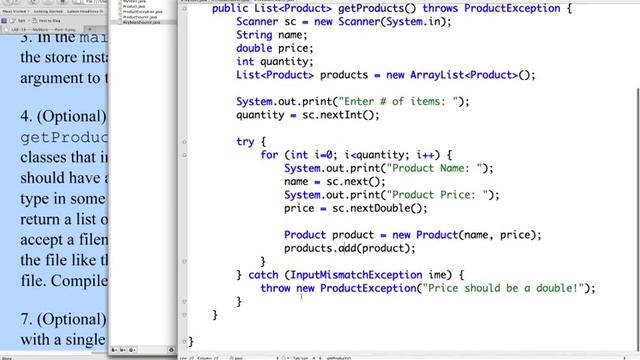This screenshot has width=640, height=360.
Task: Click the add folder icon in drawer footer
Action: 123,350
